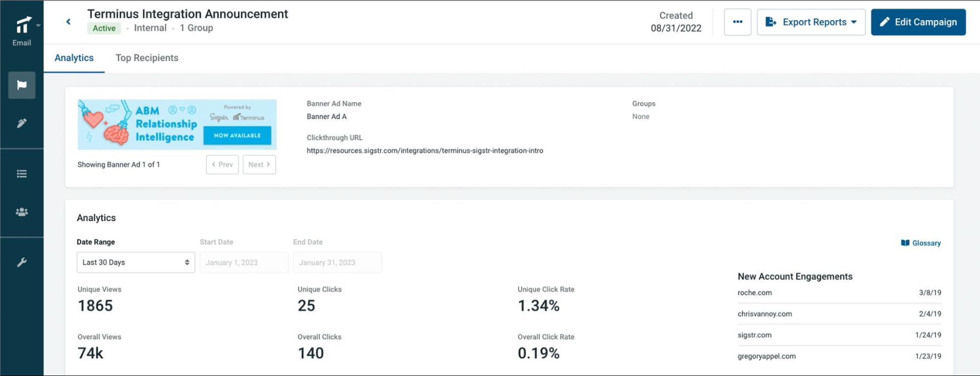
Task: Click the Overall Click Rate value 0.19%
Action: (x=538, y=353)
